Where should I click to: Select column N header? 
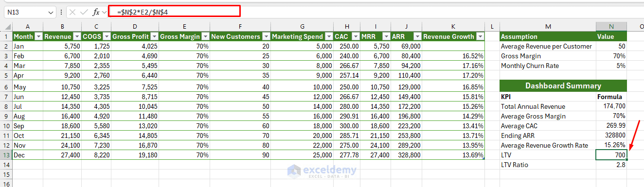coord(611,26)
